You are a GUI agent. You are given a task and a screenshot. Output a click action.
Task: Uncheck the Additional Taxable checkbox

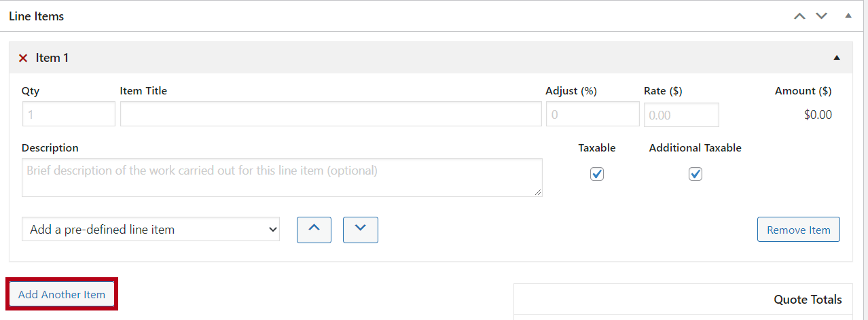point(695,174)
